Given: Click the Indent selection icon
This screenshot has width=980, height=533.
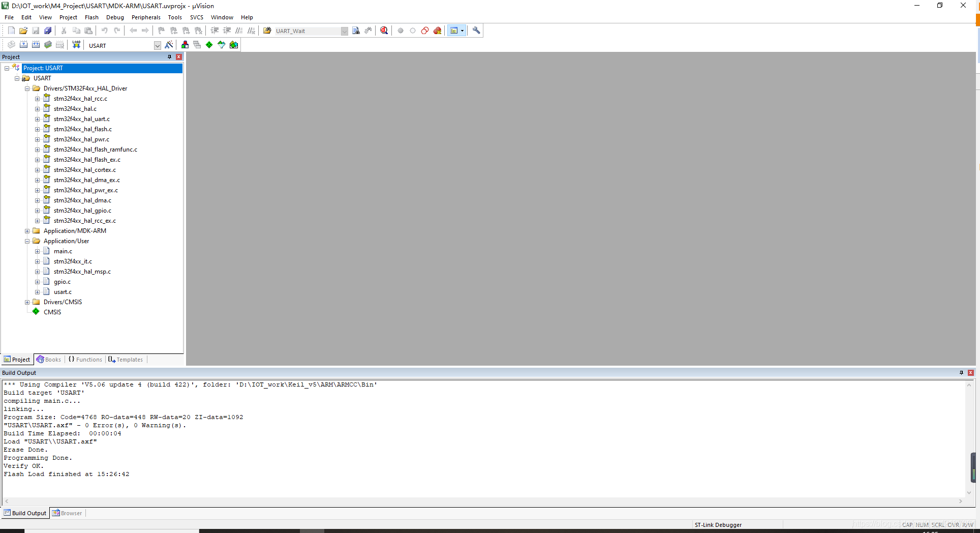Looking at the screenshot, I should 215,31.
